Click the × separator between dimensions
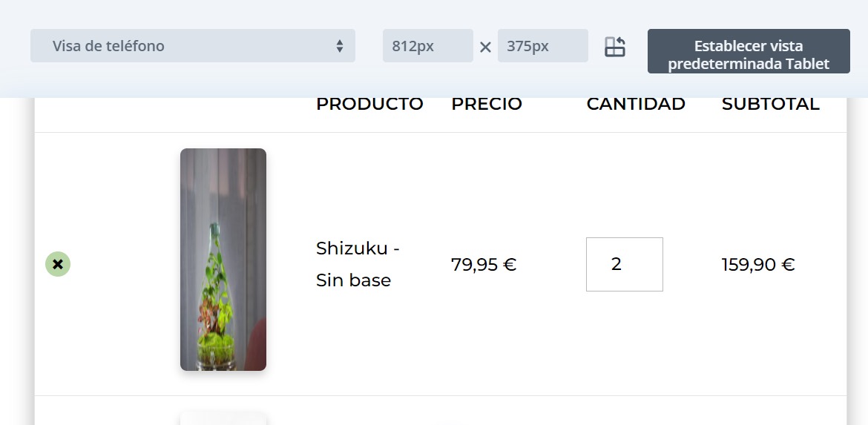Viewport: 868px width, 425px height. 485,47
